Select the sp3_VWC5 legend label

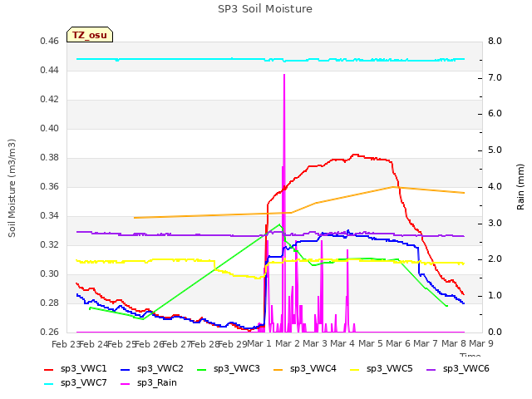tap(390, 368)
